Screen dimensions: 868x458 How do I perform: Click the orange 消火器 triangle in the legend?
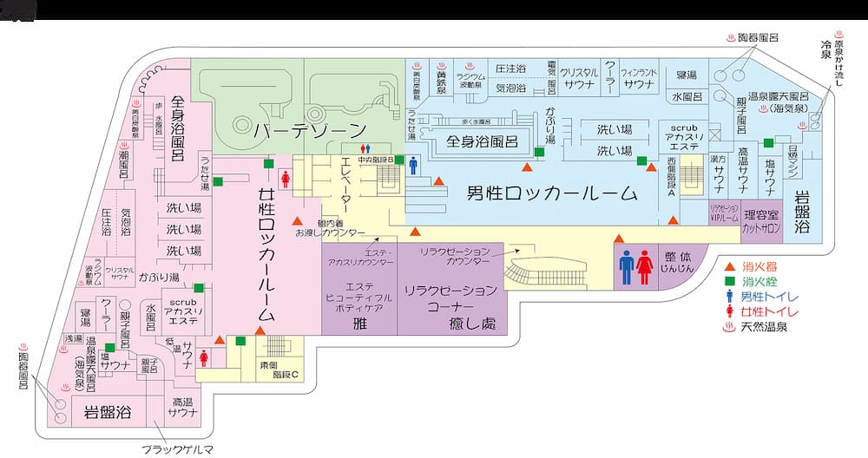click(x=730, y=266)
